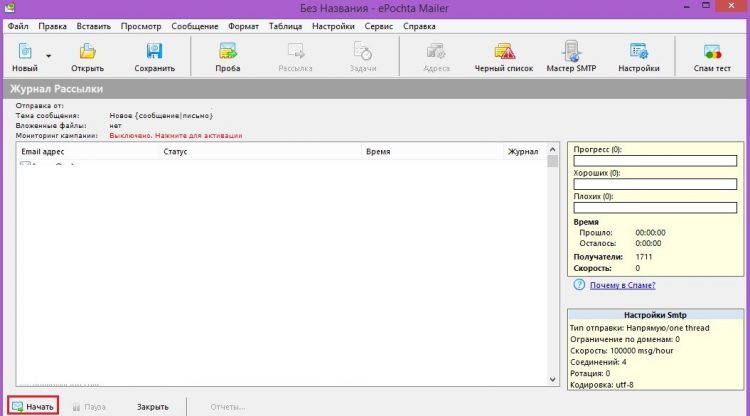Click the Журнал Рассылки panel title

tap(56, 89)
